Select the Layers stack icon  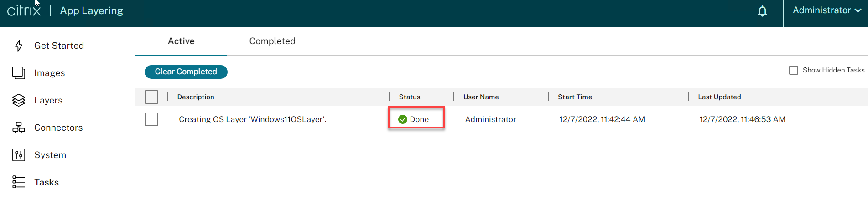click(19, 100)
